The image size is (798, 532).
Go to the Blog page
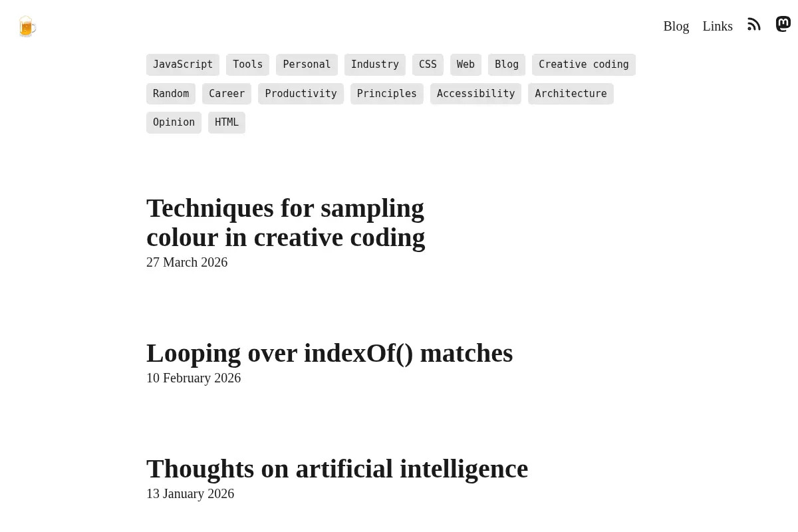[x=676, y=26]
